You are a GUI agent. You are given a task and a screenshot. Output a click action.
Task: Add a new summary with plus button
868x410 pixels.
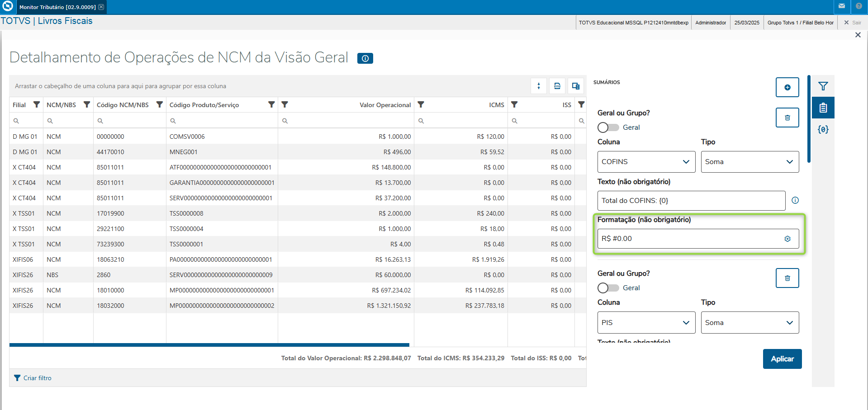point(787,87)
